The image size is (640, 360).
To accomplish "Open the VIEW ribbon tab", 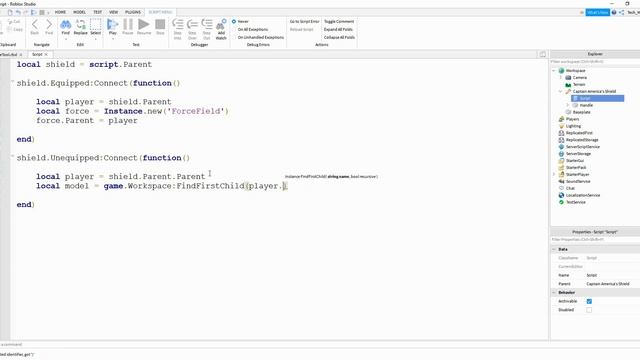I will pyautogui.click(x=113, y=12).
